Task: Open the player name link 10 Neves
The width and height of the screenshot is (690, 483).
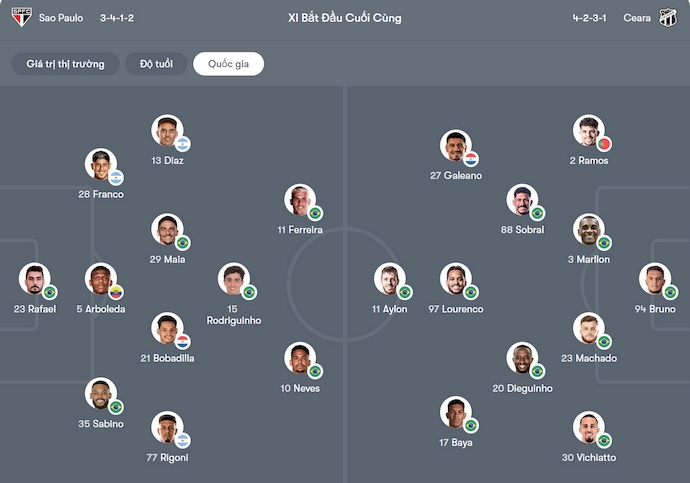Action: tap(300, 388)
